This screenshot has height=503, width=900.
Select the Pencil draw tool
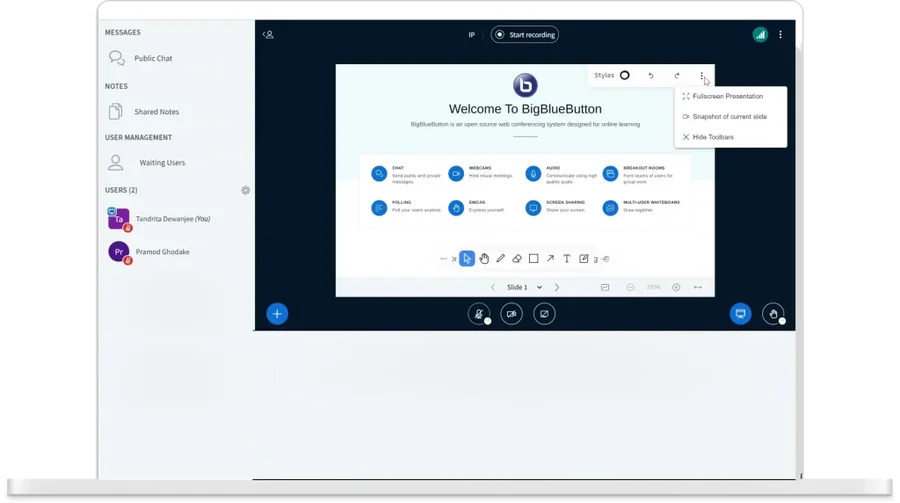point(501,259)
